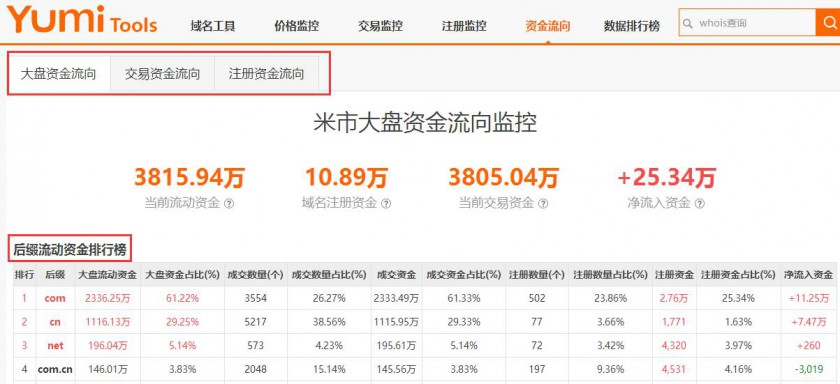Click 9.36% cell in com.cn row
This screenshot has width=840, height=384.
pyautogui.click(x=610, y=369)
